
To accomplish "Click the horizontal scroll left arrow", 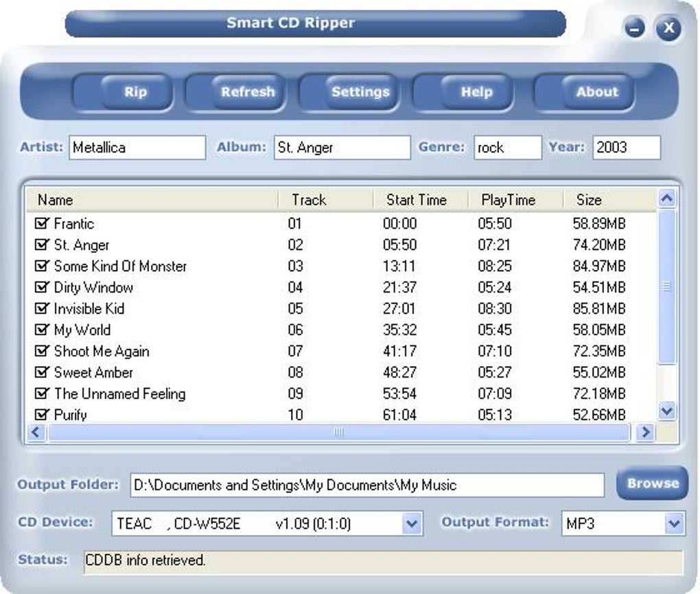I will [36, 432].
